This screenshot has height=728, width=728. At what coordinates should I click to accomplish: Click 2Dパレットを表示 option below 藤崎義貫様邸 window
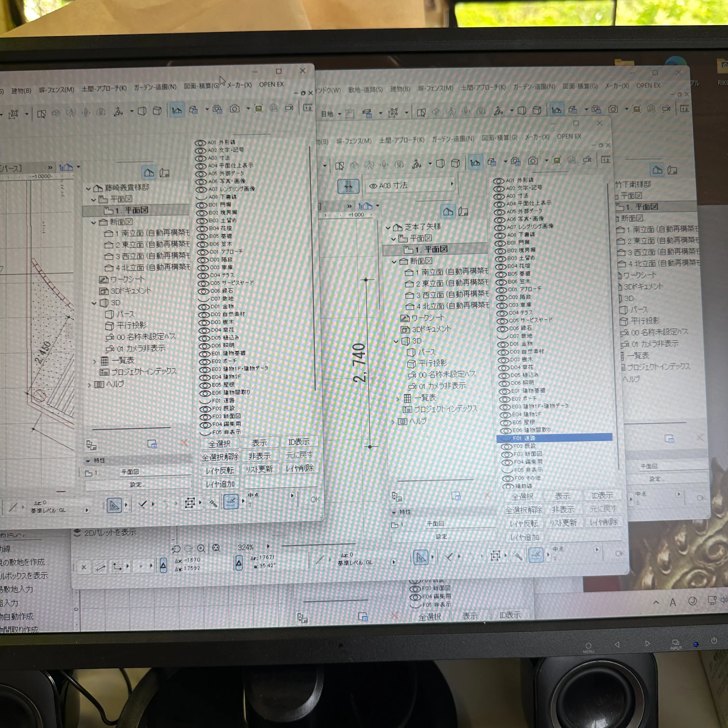pyautogui.click(x=110, y=533)
